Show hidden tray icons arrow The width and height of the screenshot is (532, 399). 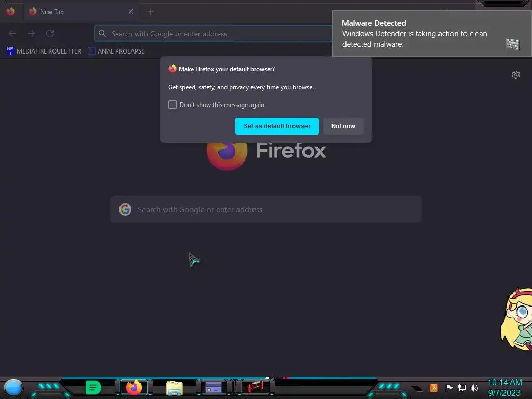tap(417, 388)
